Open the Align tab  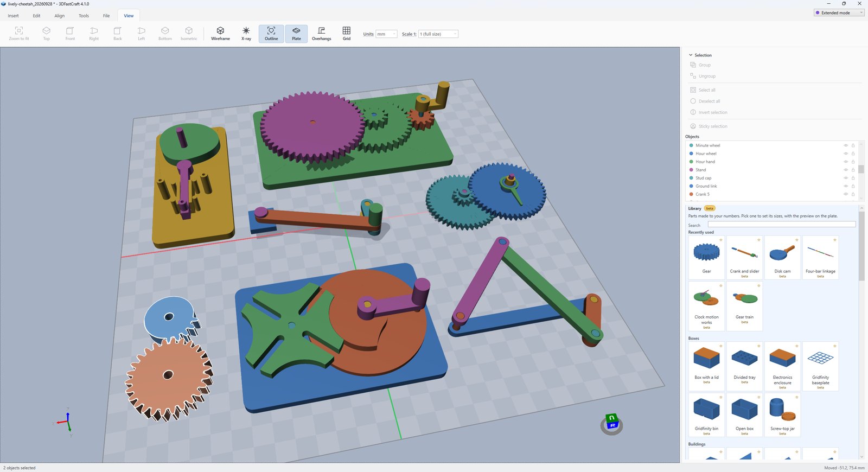click(60, 16)
